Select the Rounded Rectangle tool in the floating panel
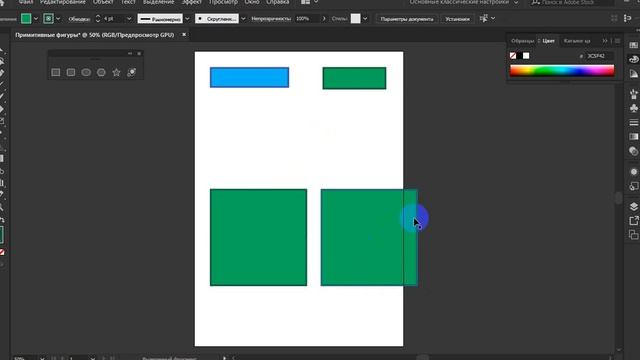Image resolution: width=640 pixels, height=360 pixels. pos(71,73)
